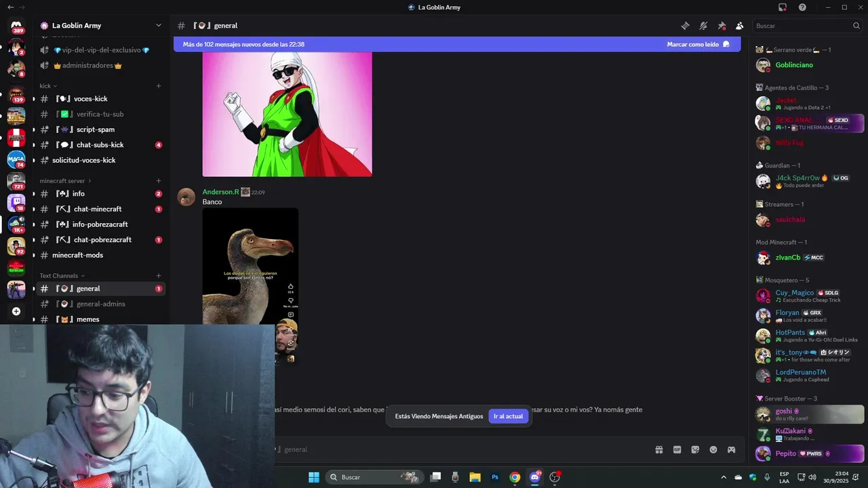Open Photoshop from taskbar
This screenshot has height=488, width=868.
point(495,477)
